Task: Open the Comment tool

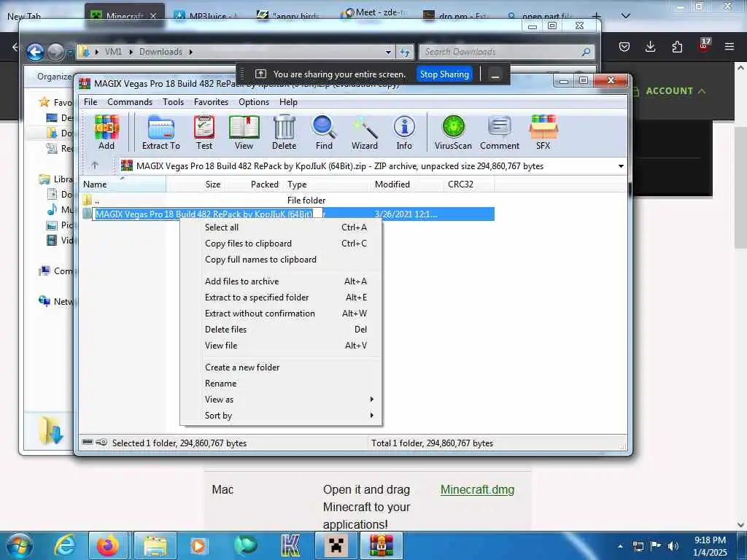Action: pyautogui.click(x=499, y=133)
